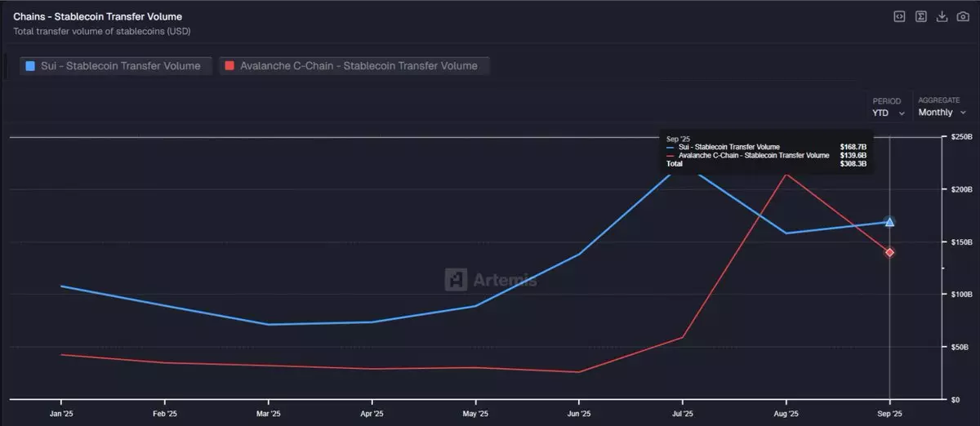The height and width of the screenshot is (426, 980).
Task: Click the blue Sui legend color square
Action: (x=30, y=66)
